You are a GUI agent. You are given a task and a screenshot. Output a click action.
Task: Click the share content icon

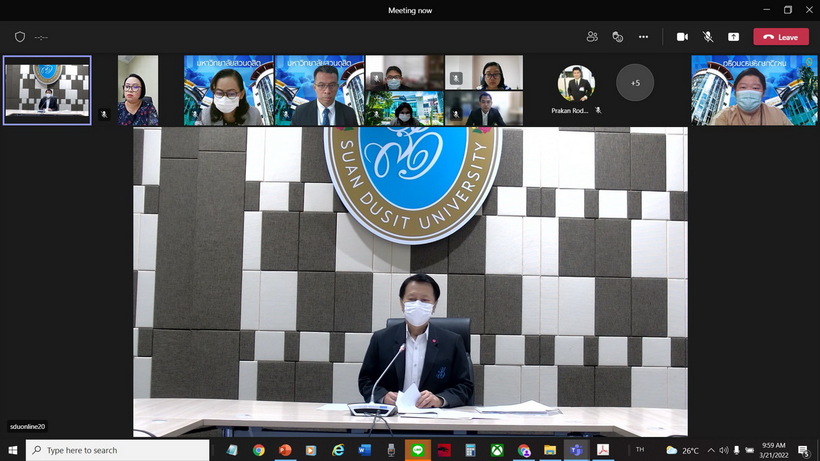pos(733,37)
